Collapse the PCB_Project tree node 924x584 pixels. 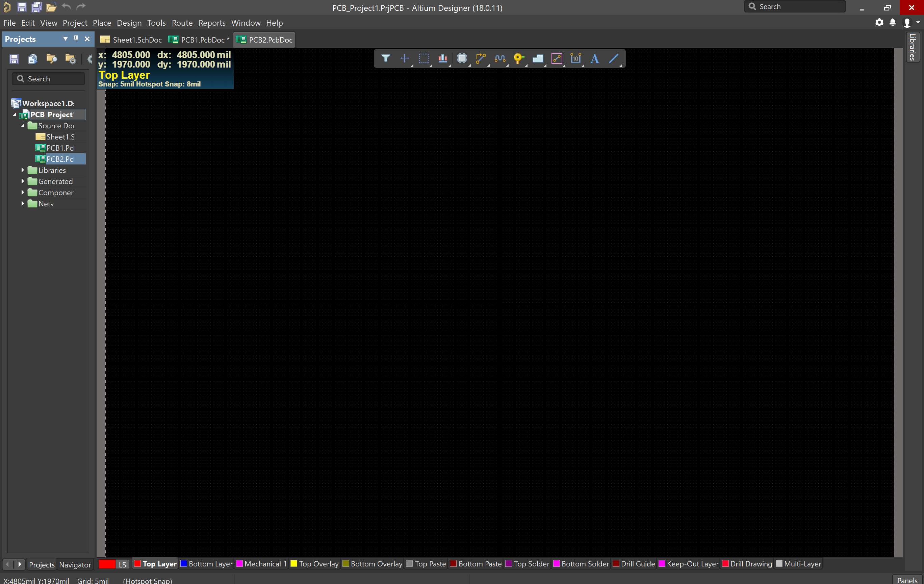[15, 115]
